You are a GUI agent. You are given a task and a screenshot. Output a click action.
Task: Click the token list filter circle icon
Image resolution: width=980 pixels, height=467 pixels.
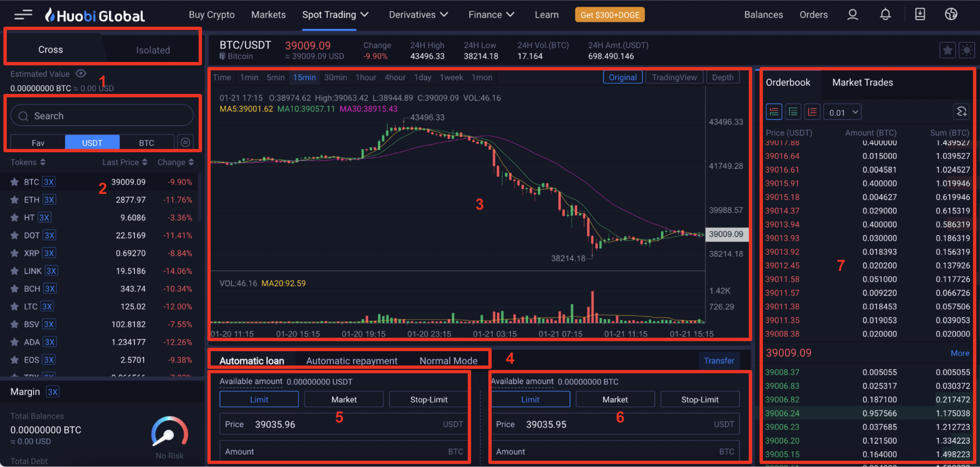[185, 142]
